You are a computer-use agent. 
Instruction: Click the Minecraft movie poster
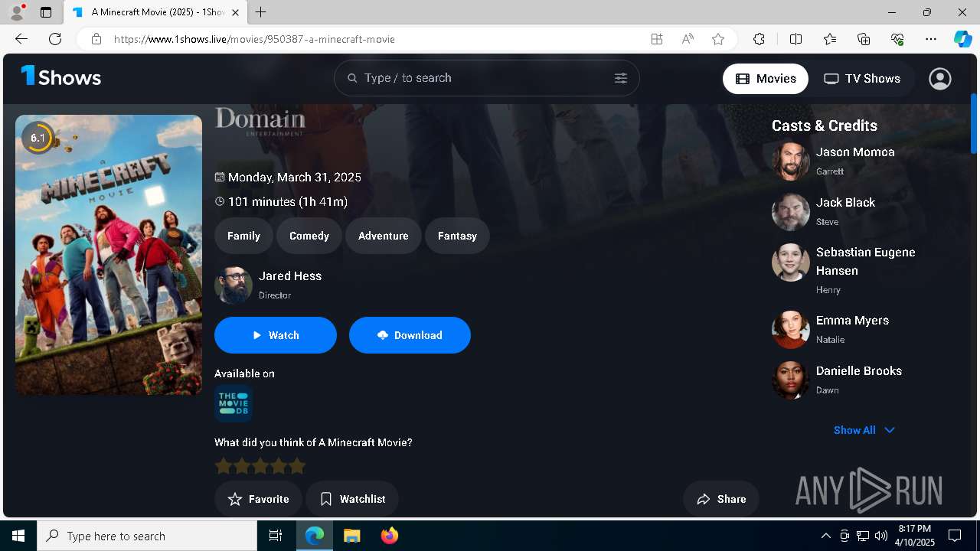(x=109, y=255)
